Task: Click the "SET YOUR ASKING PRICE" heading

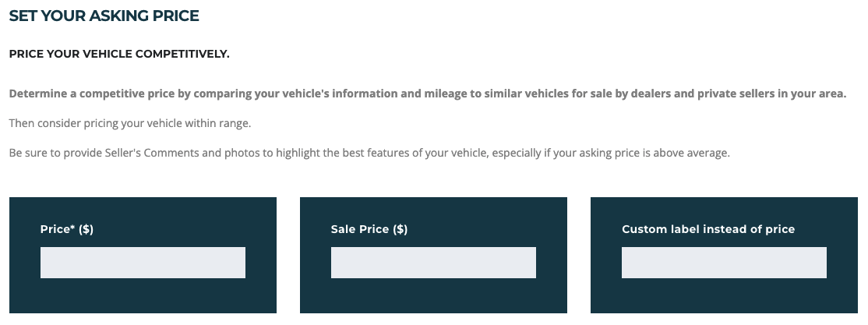Action: 104,16
